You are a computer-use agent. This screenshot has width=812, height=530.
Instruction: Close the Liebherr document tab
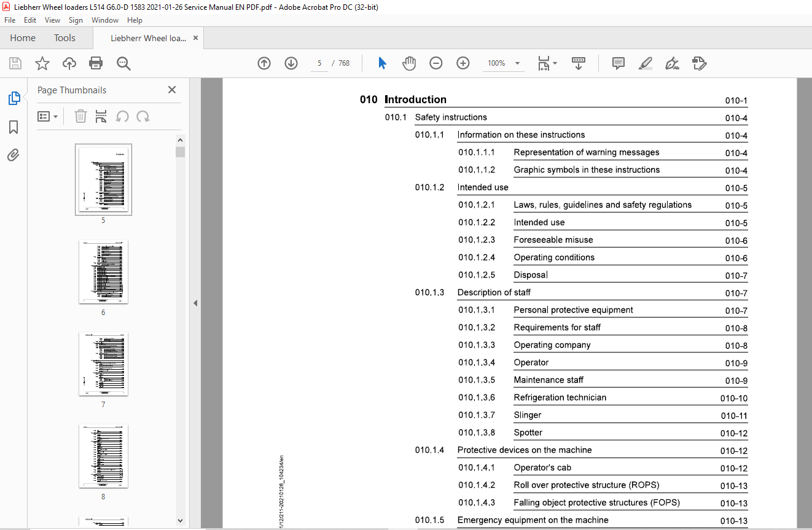195,38
